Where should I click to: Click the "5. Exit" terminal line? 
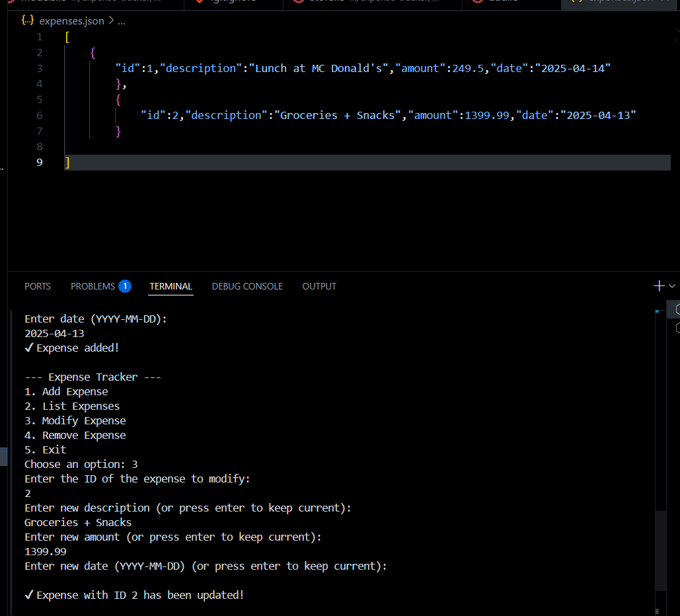coord(45,450)
